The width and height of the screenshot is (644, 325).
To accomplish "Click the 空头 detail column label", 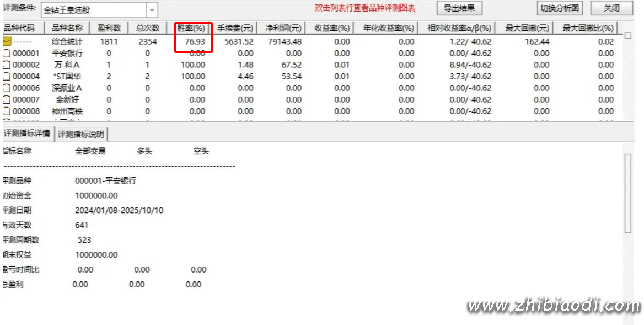I will [x=201, y=151].
